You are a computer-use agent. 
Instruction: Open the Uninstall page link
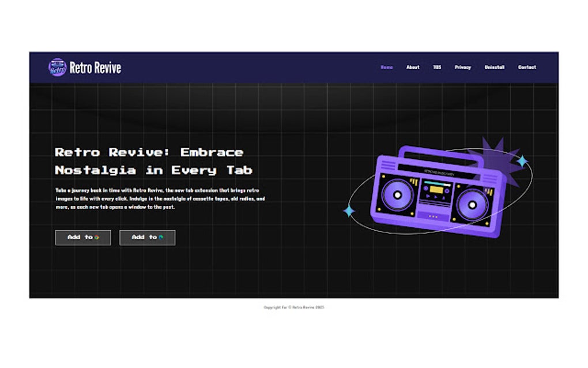pos(494,67)
